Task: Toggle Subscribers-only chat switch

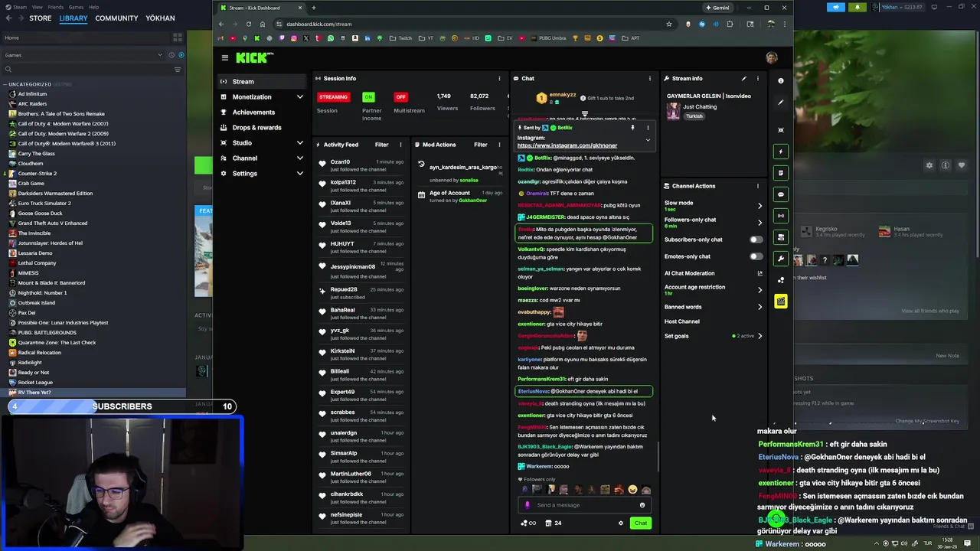Action: pos(756,240)
